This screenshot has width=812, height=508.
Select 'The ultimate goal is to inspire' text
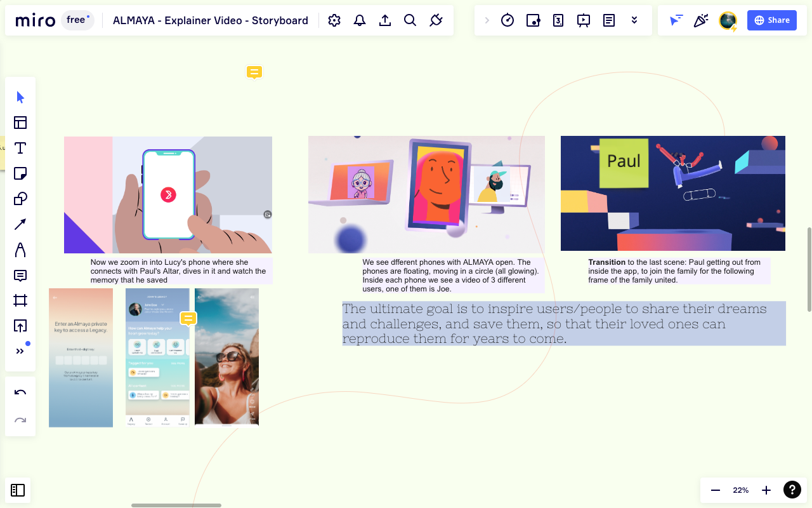(x=564, y=323)
